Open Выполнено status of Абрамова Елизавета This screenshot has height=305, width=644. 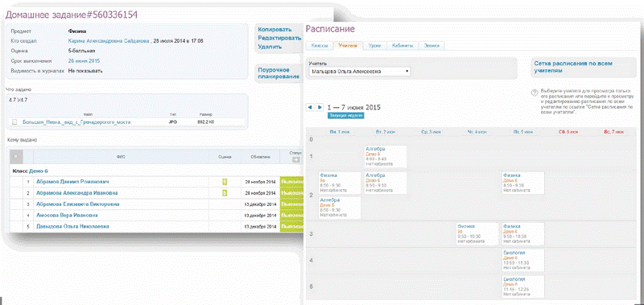pyautogui.click(x=291, y=204)
